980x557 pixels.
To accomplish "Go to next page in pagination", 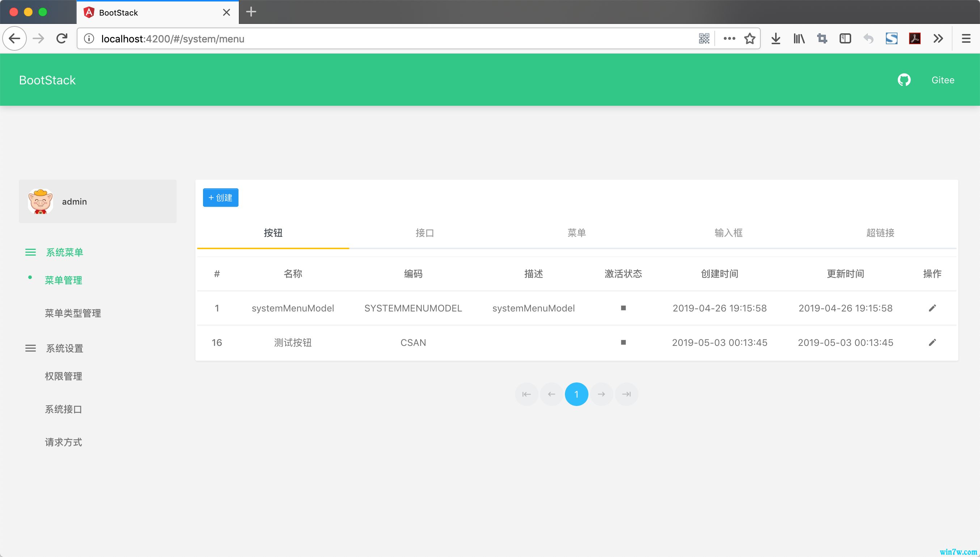I will pos(601,394).
